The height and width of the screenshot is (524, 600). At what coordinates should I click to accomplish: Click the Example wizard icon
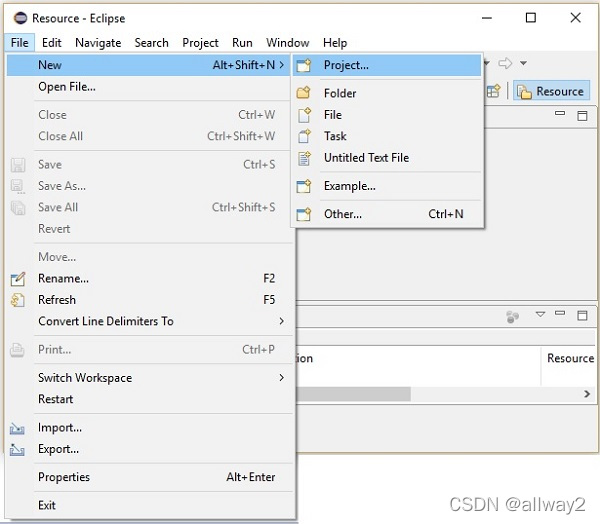click(304, 186)
